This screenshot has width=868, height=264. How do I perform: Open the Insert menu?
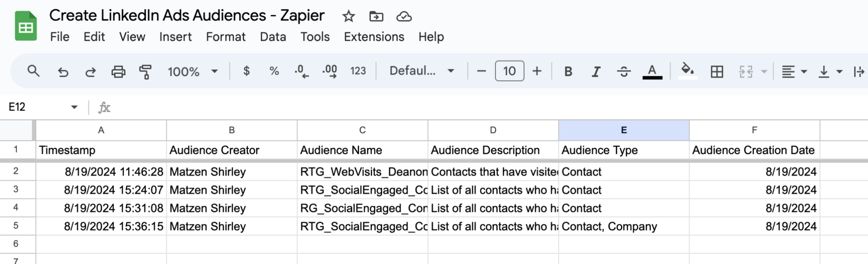tap(175, 37)
